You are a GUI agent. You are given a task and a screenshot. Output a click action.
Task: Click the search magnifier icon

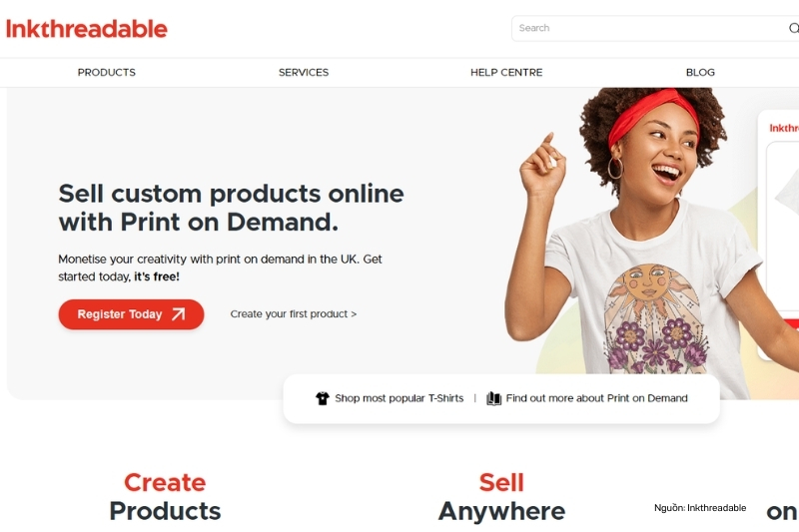click(x=794, y=28)
